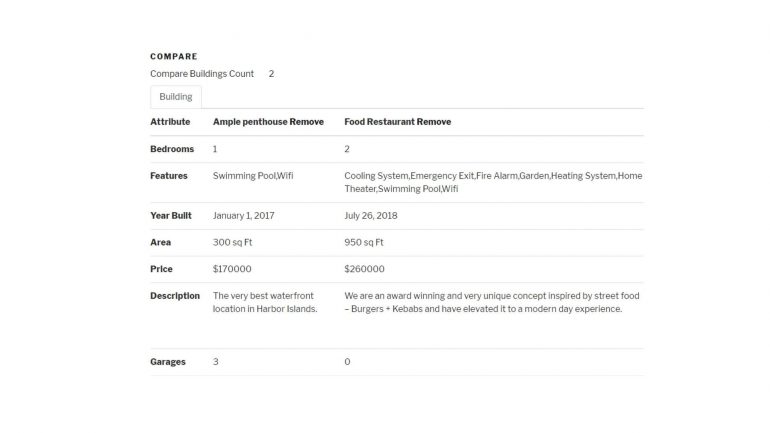The height and width of the screenshot is (433, 770).
Task: Click the $170000 price value
Action: tap(232, 269)
